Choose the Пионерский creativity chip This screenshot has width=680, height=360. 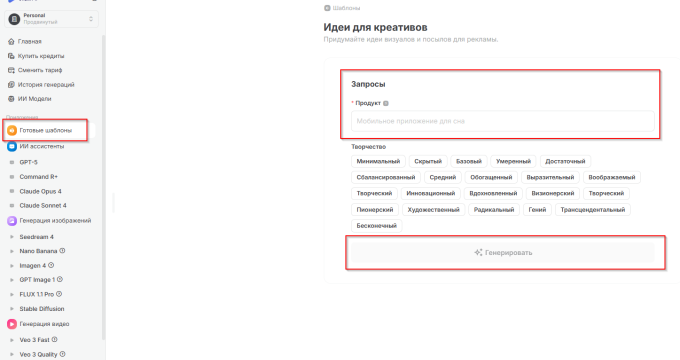(x=375, y=210)
